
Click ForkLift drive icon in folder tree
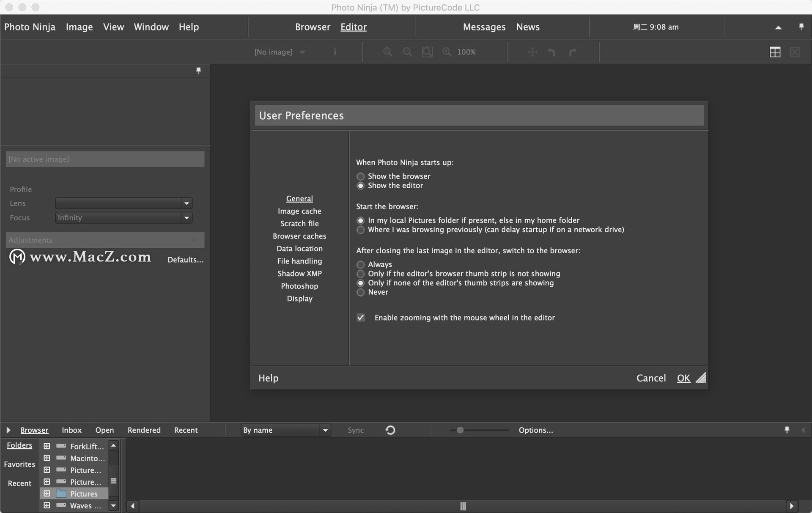pyautogui.click(x=61, y=446)
